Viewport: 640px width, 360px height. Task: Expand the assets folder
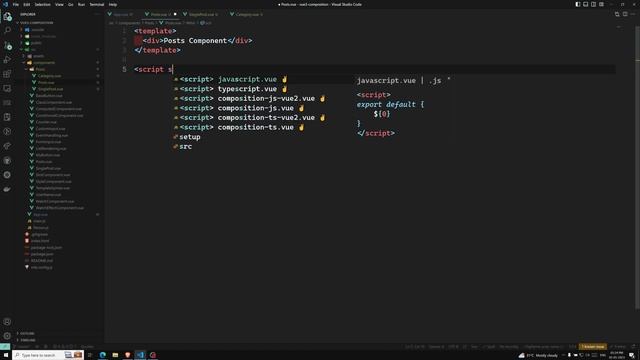38,56
